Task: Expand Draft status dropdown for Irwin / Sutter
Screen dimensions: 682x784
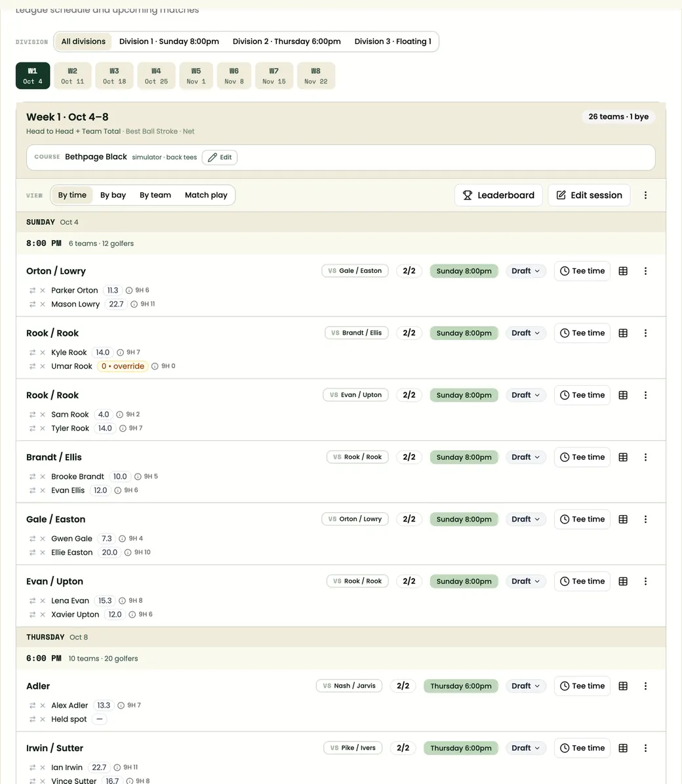Action: pos(526,748)
